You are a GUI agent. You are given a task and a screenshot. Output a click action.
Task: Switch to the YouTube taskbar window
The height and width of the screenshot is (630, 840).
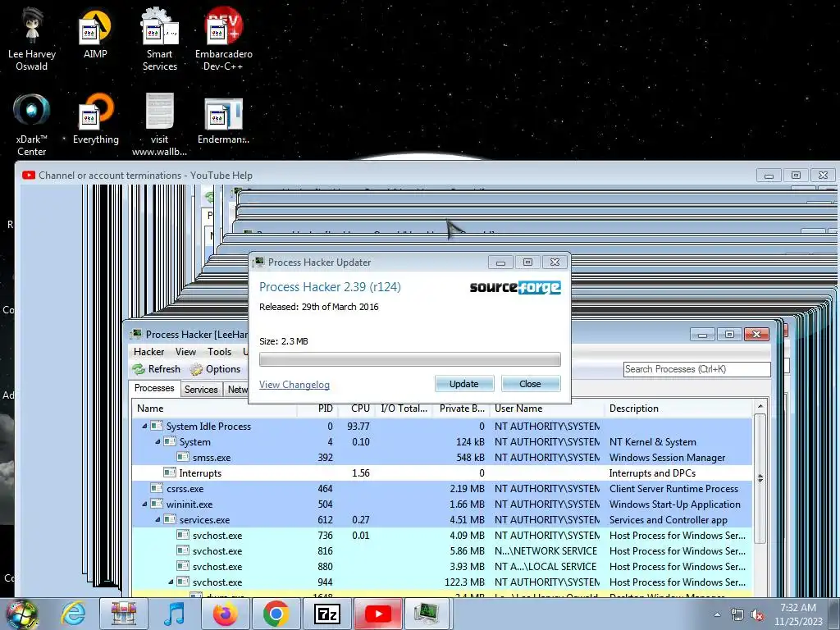click(x=377, y=614)
